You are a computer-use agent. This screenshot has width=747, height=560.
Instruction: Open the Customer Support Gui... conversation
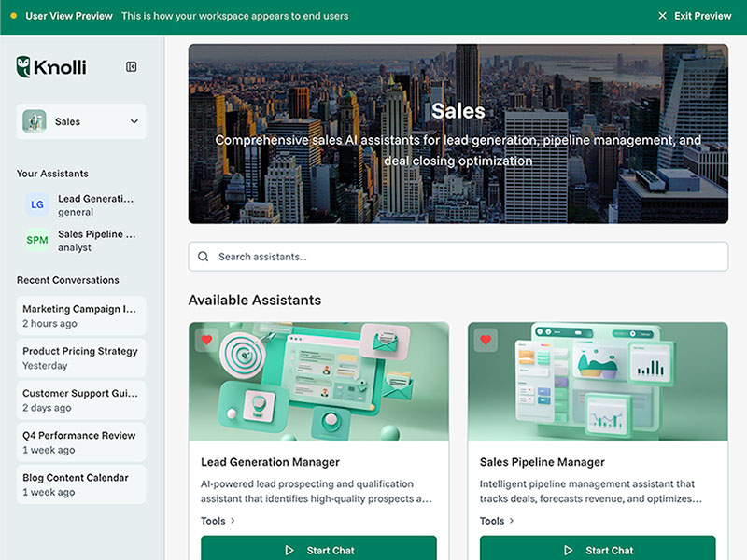coord(81,400)
